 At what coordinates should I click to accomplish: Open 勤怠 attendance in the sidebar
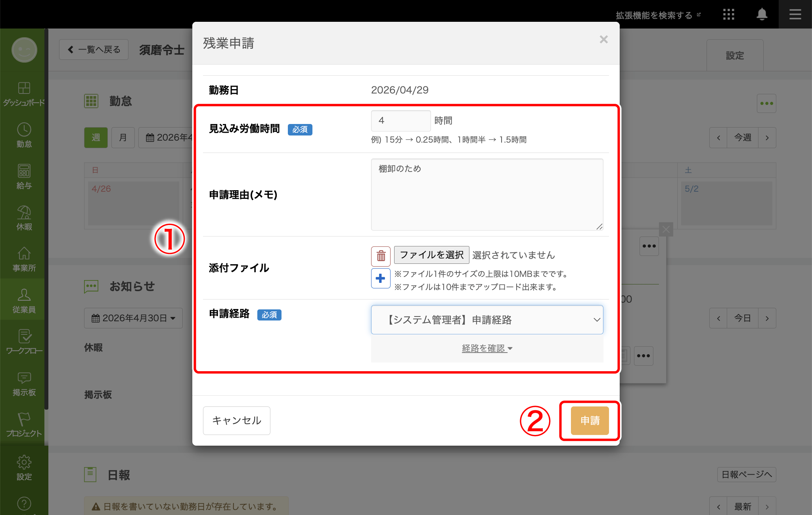click(x=24, y=135)
